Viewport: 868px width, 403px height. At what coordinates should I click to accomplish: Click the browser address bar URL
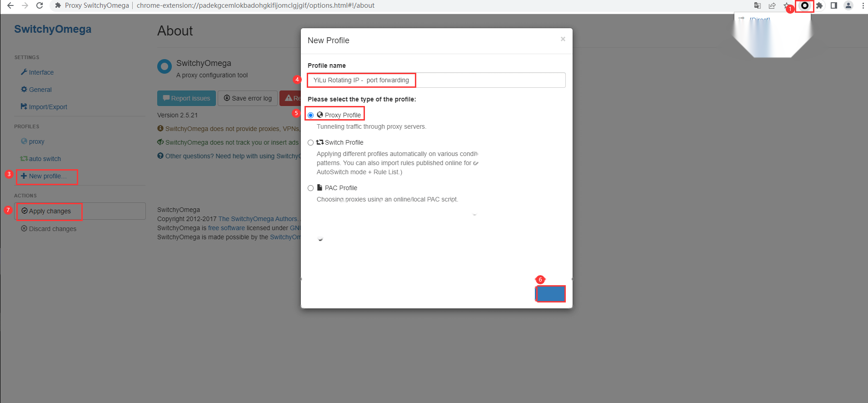pos(255,5)
